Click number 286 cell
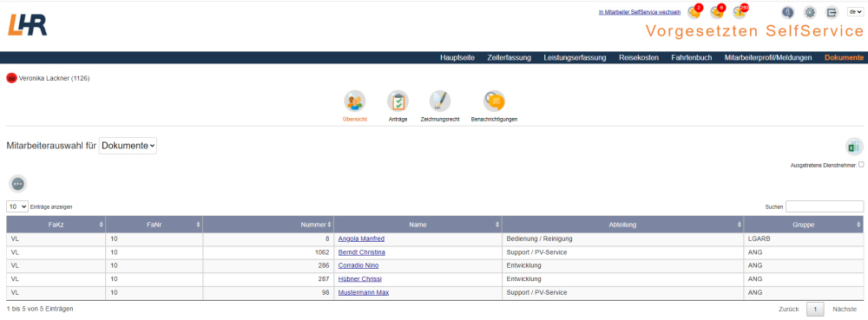Screen dimensions: 868x320 coord(268,265)
